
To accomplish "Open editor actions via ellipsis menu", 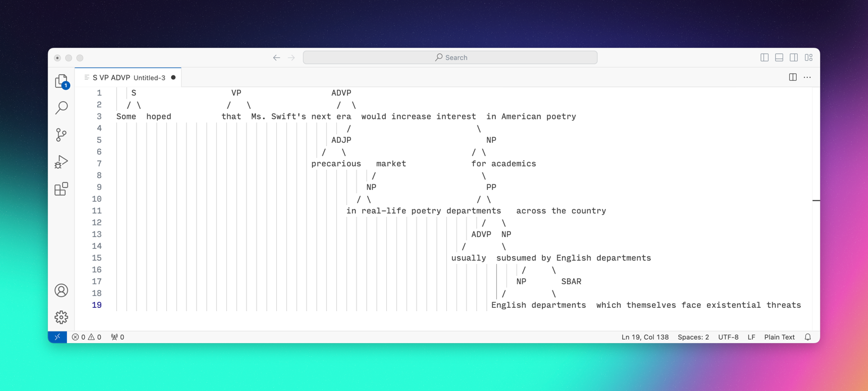I will click(x=807, y=77).
